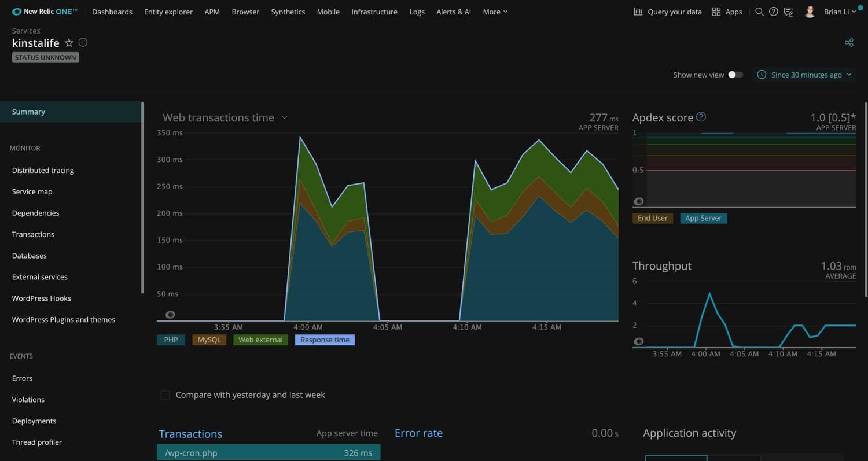This screenshot has width=868, height=461.
Task: Click the clock icon in time picker
Action: coord(762,75)
